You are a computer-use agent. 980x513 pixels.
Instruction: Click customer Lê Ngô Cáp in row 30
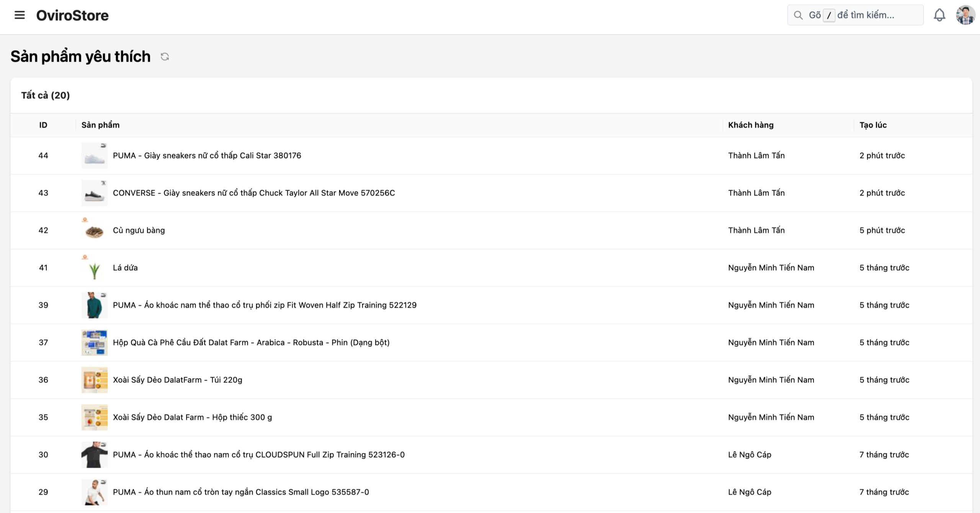coord(749,454)
